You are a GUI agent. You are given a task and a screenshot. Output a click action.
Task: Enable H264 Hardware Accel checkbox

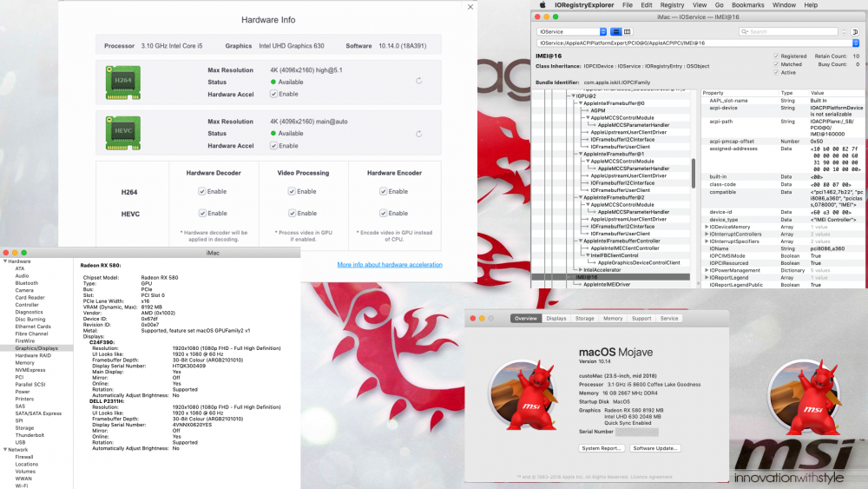[273, 94]
